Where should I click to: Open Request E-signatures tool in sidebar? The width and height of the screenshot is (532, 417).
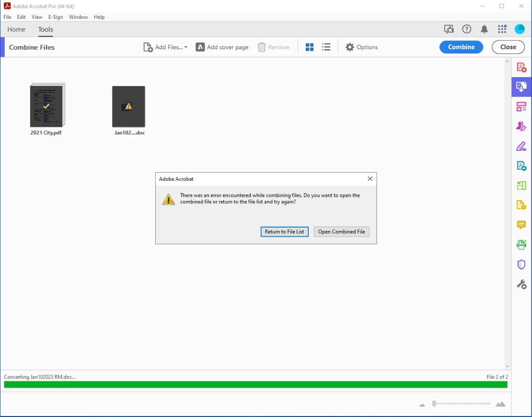(521, 126)
